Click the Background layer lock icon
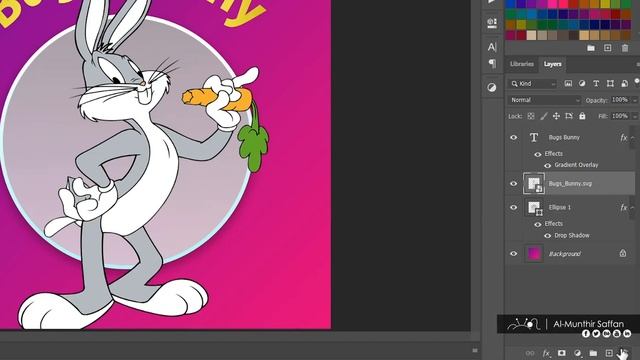This screenshot has width=640, height=360. pos(622,253)
